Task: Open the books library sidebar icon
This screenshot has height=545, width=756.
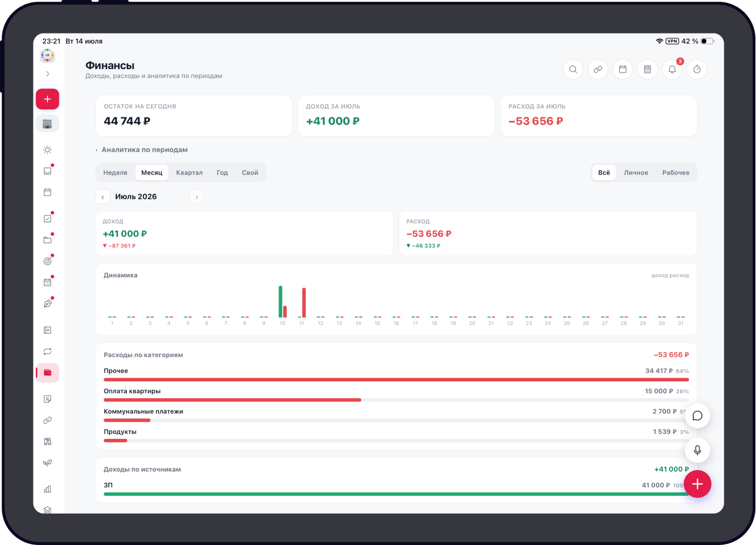Action: tap(47, 441)
